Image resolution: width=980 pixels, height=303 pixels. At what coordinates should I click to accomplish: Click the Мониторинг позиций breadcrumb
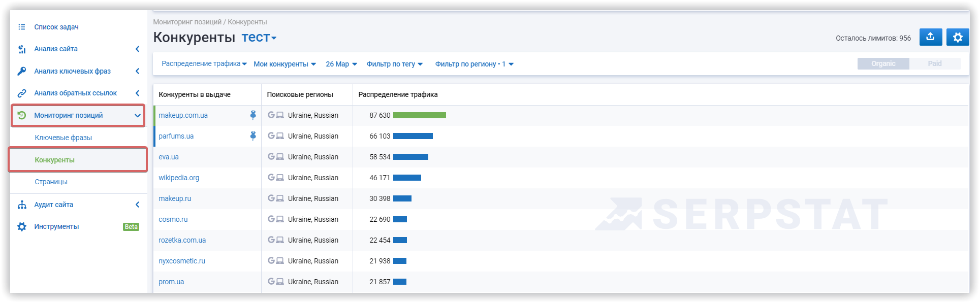[187, 22]
